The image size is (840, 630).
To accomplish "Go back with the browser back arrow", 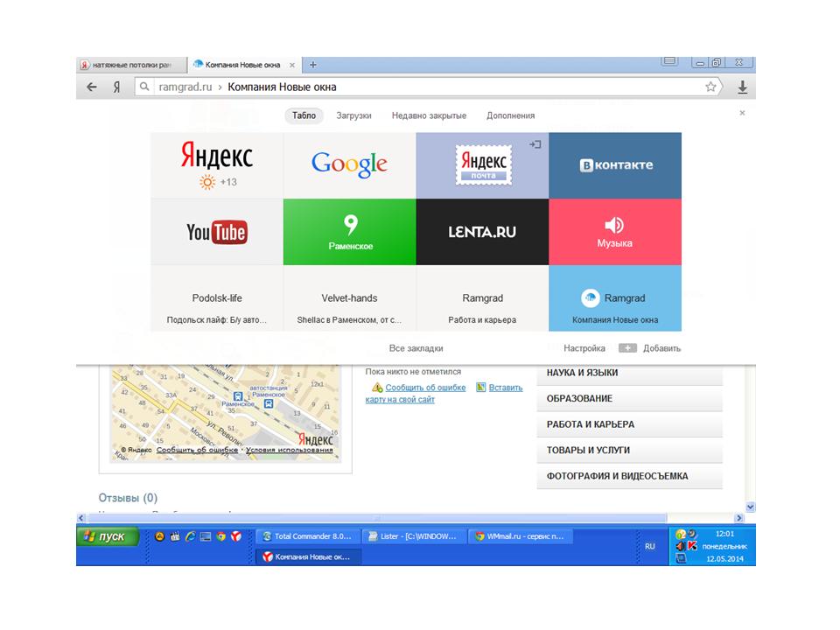I will click(92, 87).
